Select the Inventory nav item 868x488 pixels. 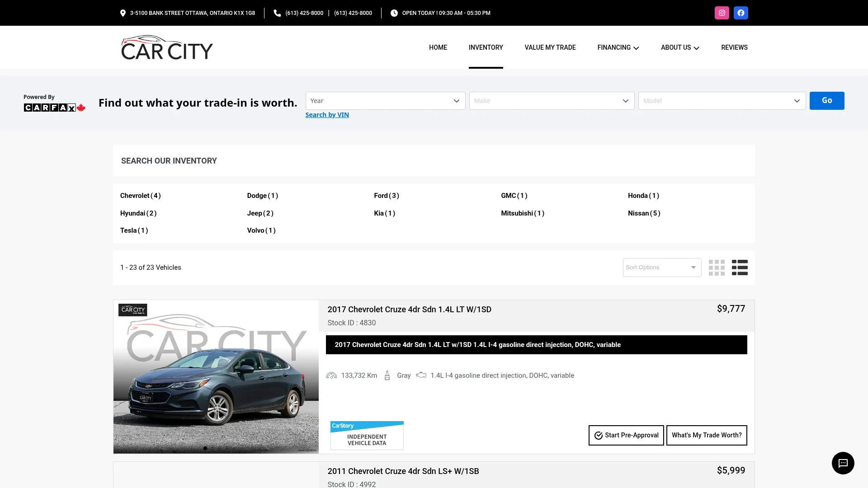[486, 47]
